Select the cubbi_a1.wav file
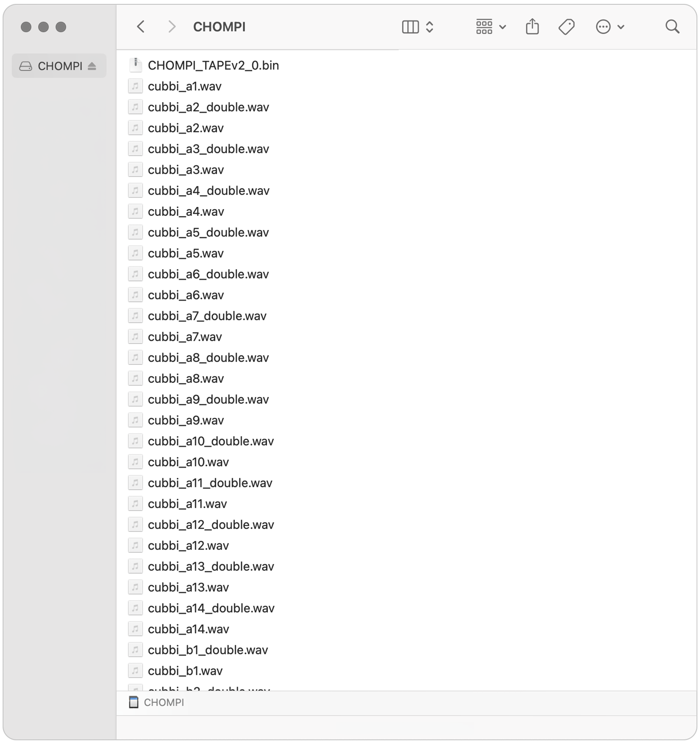 pos(184,86)
